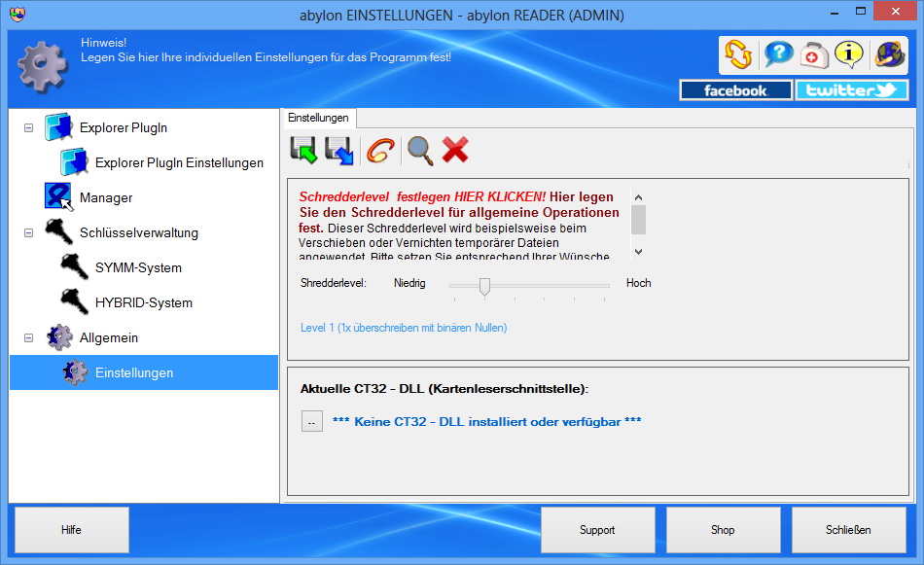The height and width of the screenshot is (565, 924).
Task: Click the Shredderlevel slider handle
Action: click(484, 286)
